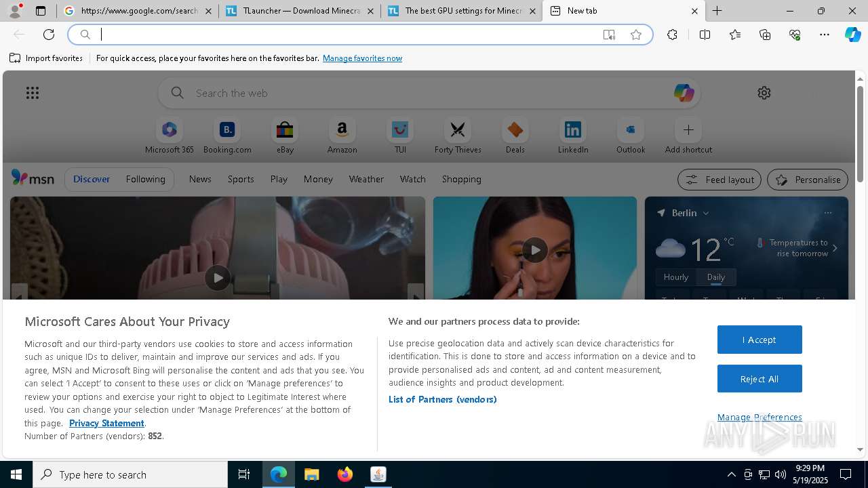Open File Explorer from the taskbar
This screenshot has width=868, height=488.
(312, 474)
